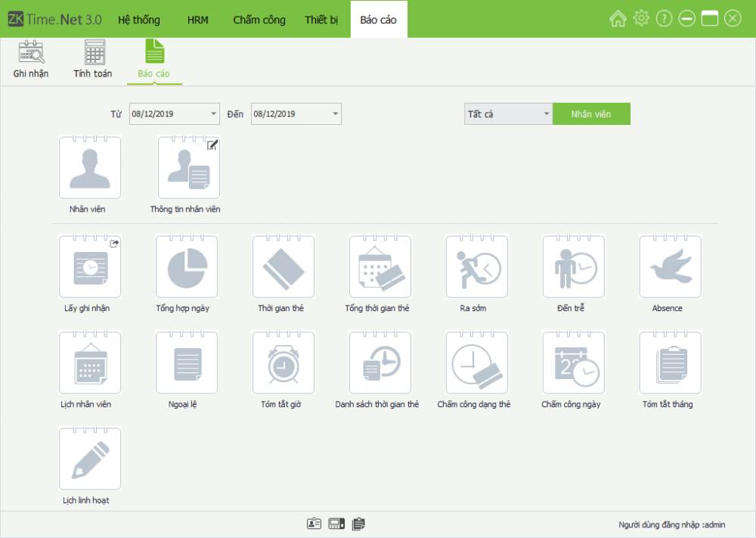Expand the Từ date picker dropdown
This screenshot has width=756, height=538.
(x=213, y=114)
